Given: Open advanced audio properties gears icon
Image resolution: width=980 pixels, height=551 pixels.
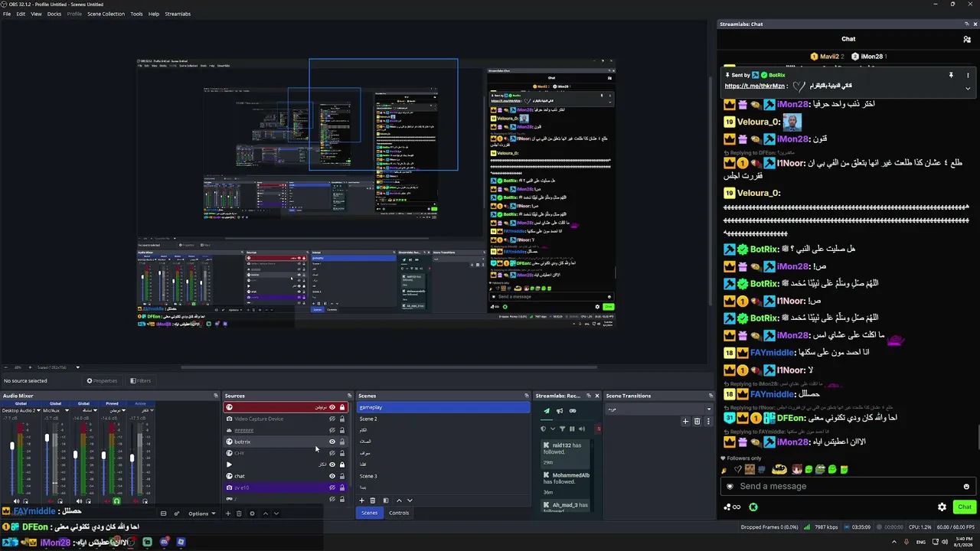Looking at the screenshot, I should click(x=177, y=514).
